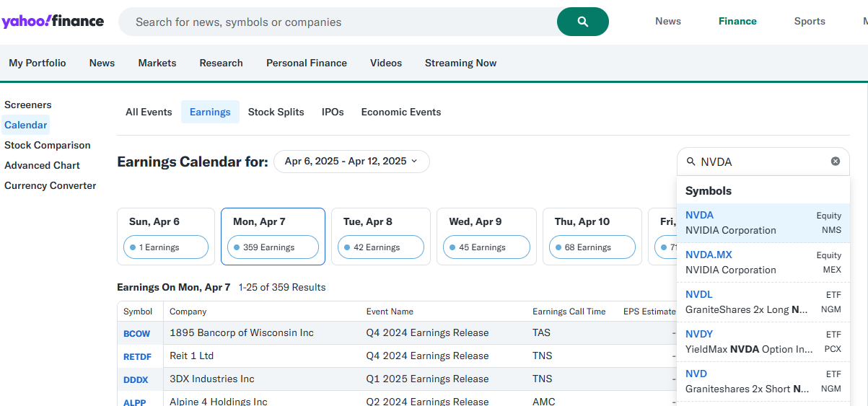Click 1895 Bancorp of Wisconsin Inc cell

pos(242,332)
